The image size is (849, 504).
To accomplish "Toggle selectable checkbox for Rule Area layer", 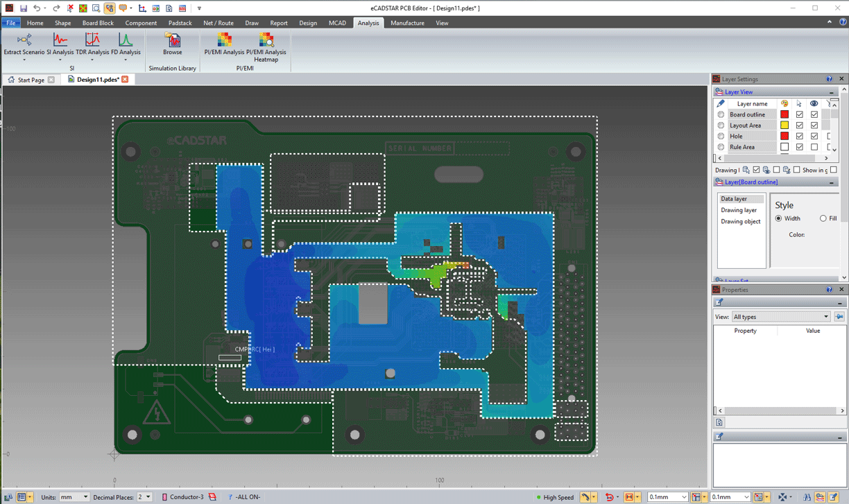I will coord(800,147).
